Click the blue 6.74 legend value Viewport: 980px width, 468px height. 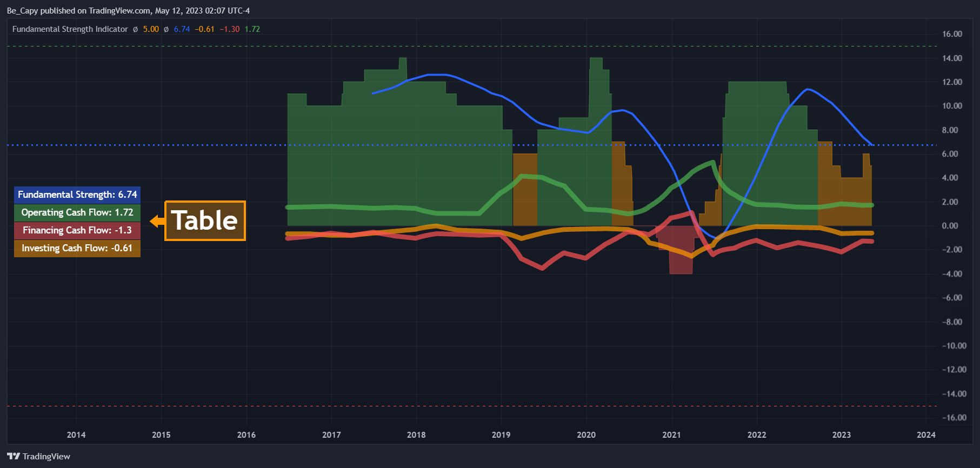tap(182, 29)
